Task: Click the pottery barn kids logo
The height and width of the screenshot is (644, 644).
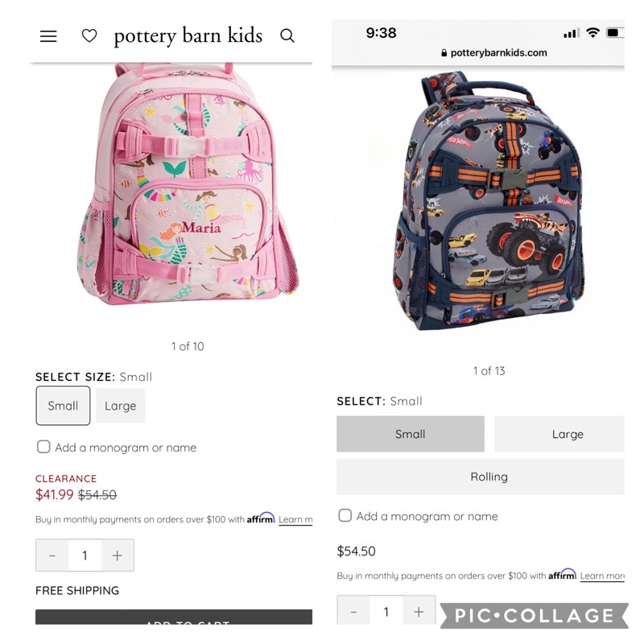Action: tap(188, 35)
